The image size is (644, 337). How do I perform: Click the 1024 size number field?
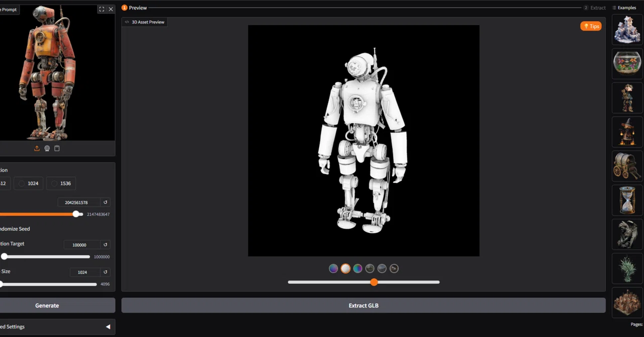[85, 272]
